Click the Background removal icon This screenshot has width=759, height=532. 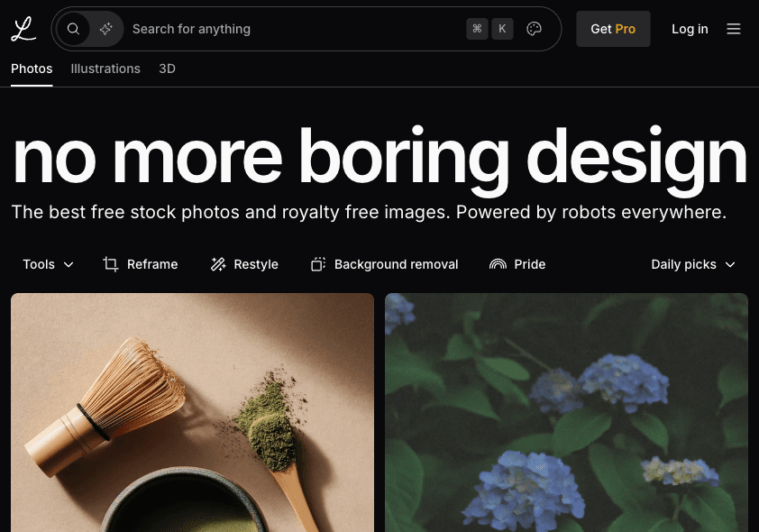coord(318,264)
